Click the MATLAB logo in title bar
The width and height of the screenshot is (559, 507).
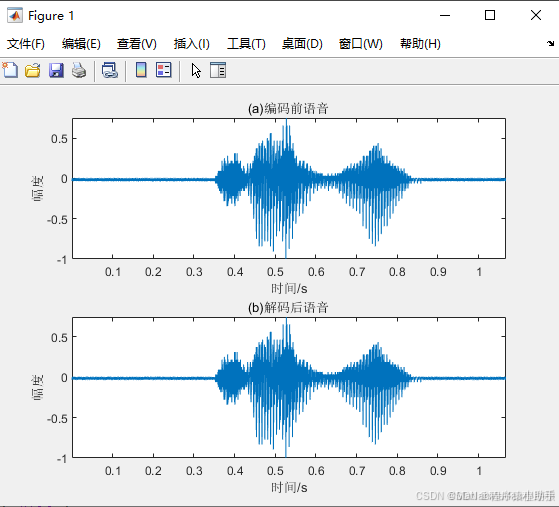click(15, 15)
